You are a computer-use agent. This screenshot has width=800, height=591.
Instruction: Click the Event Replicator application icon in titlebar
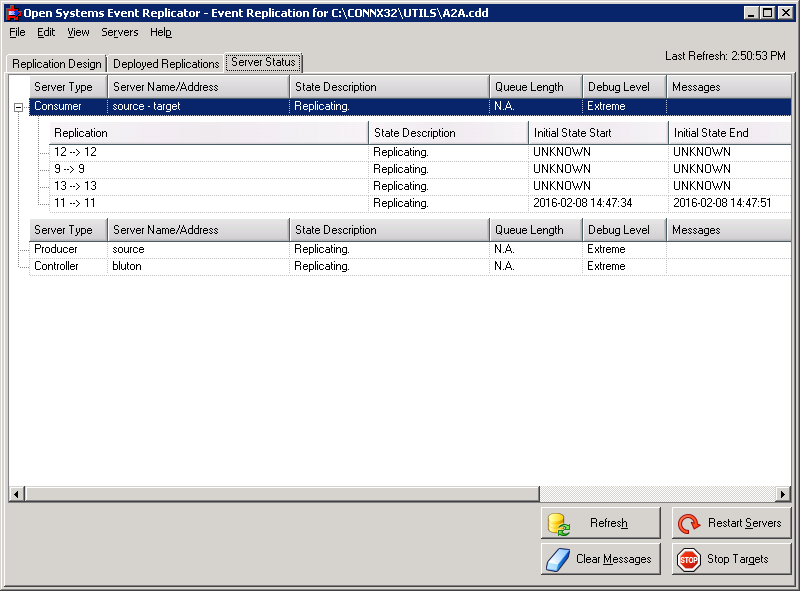(14, 13)
